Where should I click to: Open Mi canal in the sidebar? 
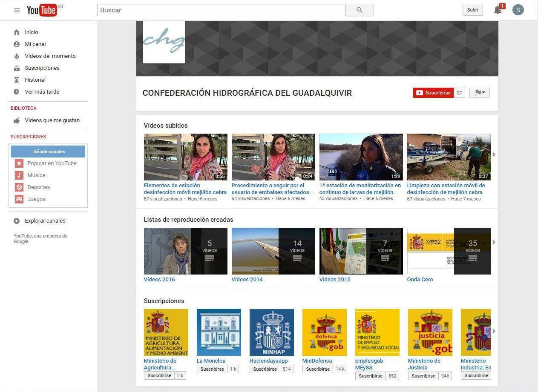tap(35, 44)
